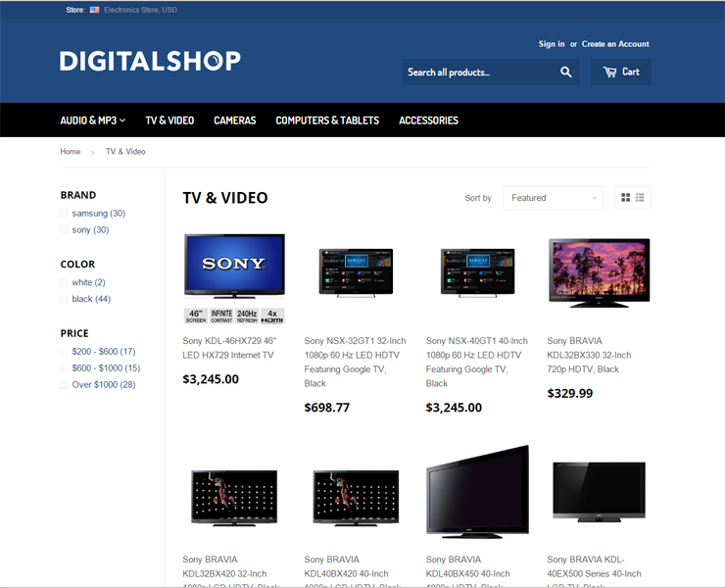Click the $329.99 price text
The height and width of the screenshot is (588, 725).
(569, 393)
